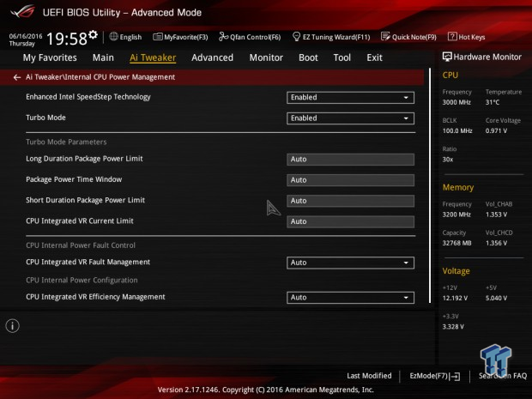Click the Qfan Control fan icon
532x399 pixels.
(x=223, y=36)
